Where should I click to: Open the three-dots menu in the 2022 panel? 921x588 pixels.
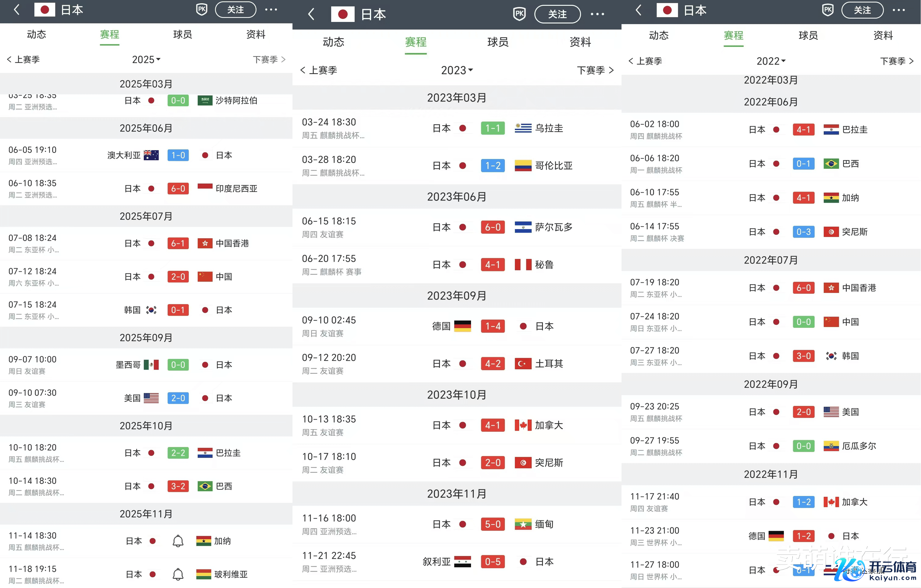point(898,10)
